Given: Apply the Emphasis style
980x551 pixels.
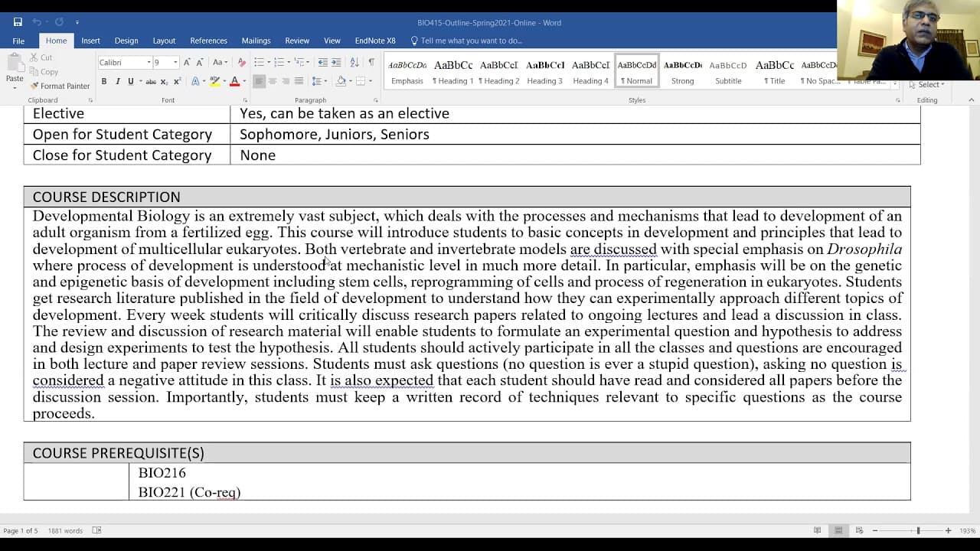Looking at the screenshot, I should pos(407,72).
